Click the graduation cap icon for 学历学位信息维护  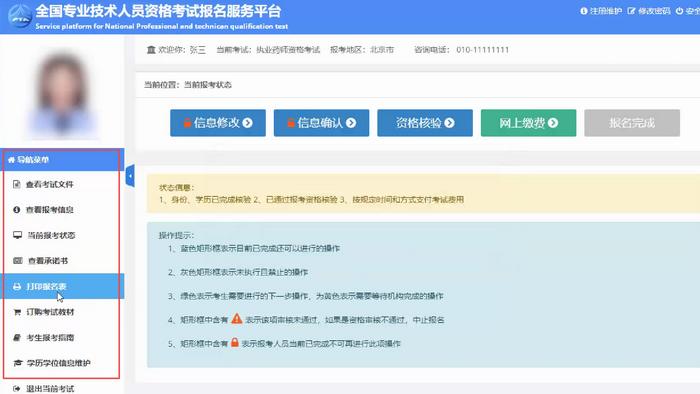tap(17, 363)
